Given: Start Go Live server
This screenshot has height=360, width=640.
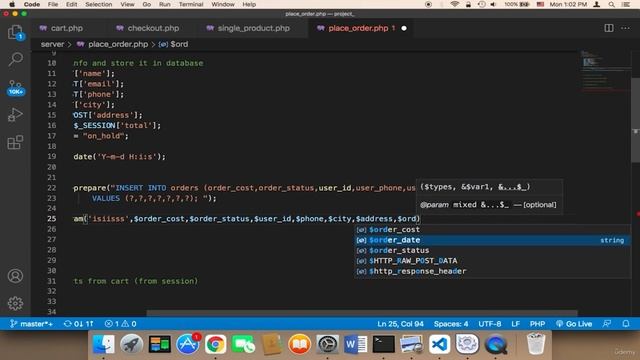Looking at the screenshot, I should tap(574, 324).
